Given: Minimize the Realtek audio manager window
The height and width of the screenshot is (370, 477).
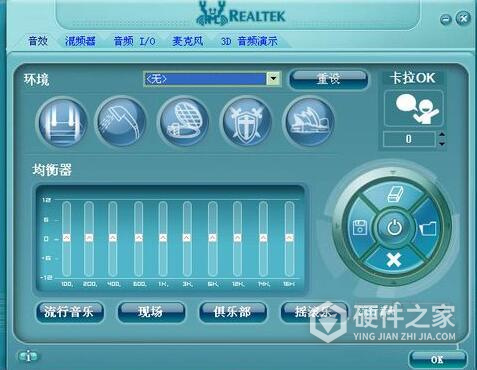Looking at the screenshot, I should (446, 19).
